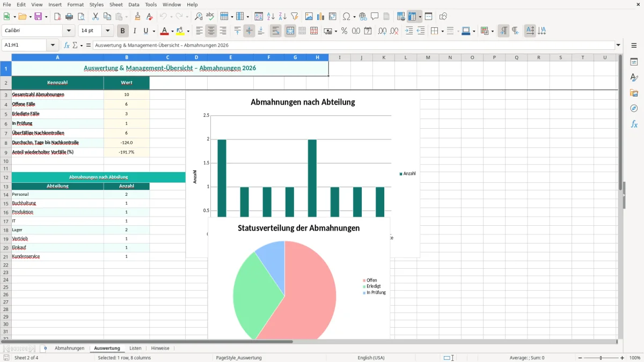Toggle Bold formatting
This screenshot has height=362, width=644.
[123, 31]
